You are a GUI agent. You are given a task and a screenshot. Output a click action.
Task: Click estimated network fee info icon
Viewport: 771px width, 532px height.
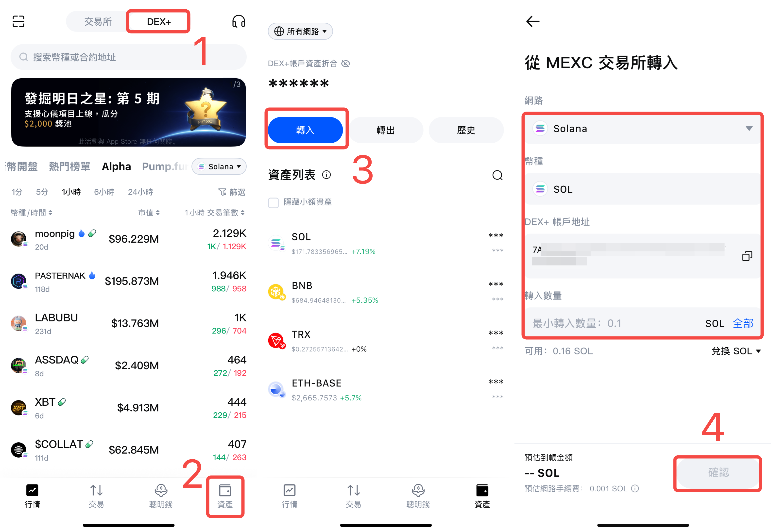pos(635,488)
